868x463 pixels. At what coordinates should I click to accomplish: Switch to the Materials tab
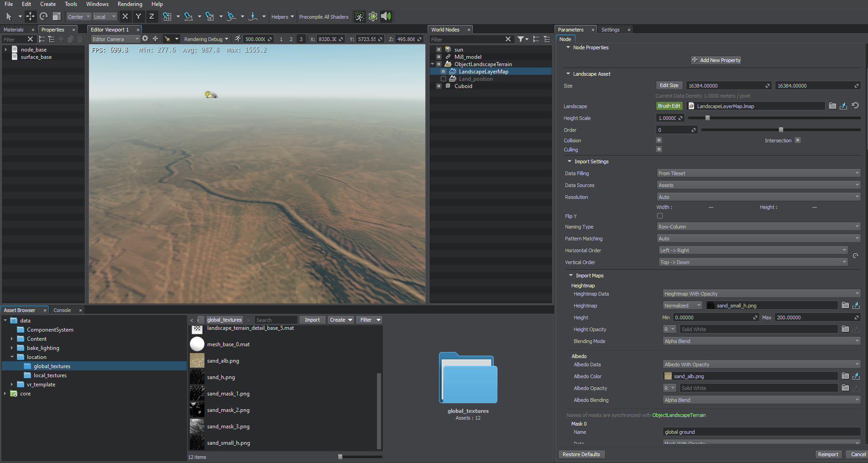[x=14, y=30]
